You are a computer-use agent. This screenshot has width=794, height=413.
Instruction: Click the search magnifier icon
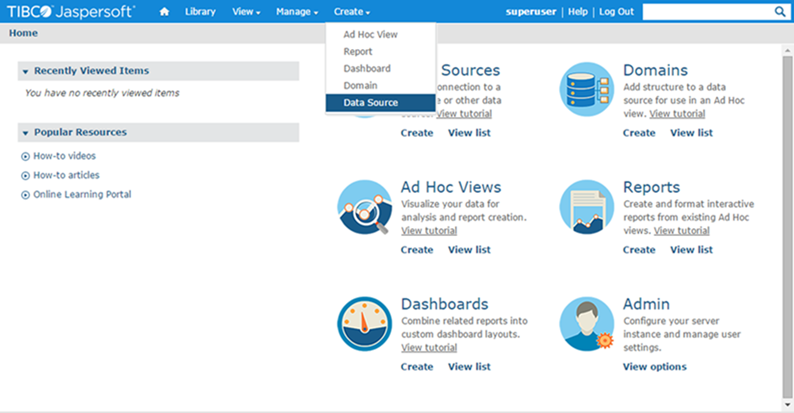[780, 12]
